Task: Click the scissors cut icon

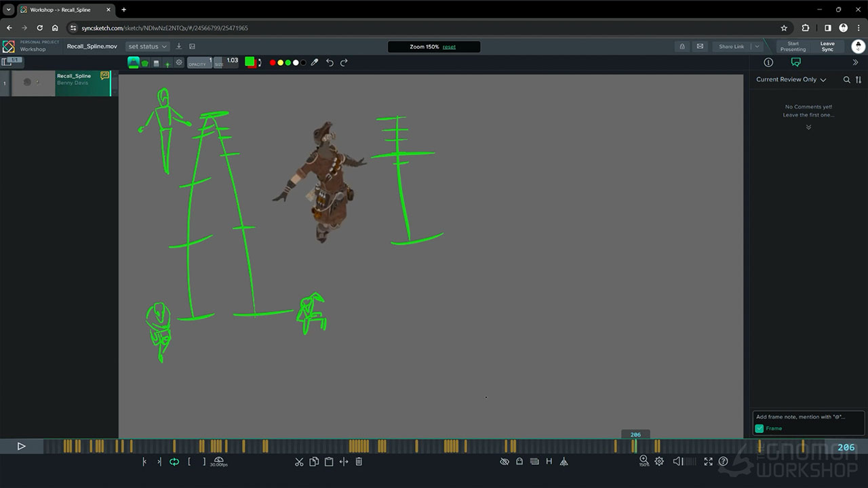Action: click(x=299, y=462)
